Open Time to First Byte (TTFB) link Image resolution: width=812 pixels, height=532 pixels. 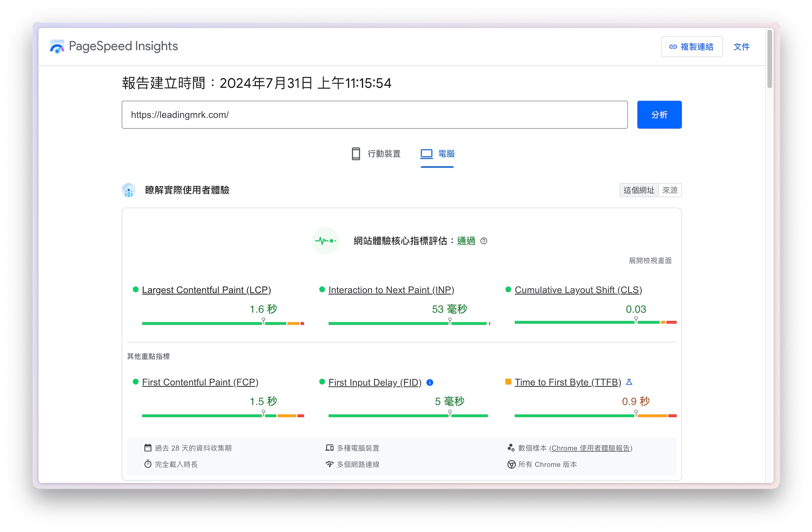(x=568, y=382)
